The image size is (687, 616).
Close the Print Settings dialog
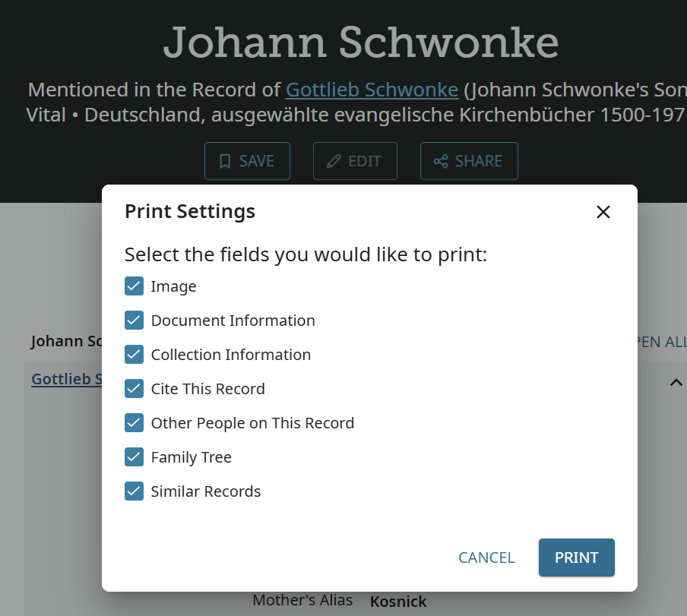pyautogui.click(x=603, y=212)
